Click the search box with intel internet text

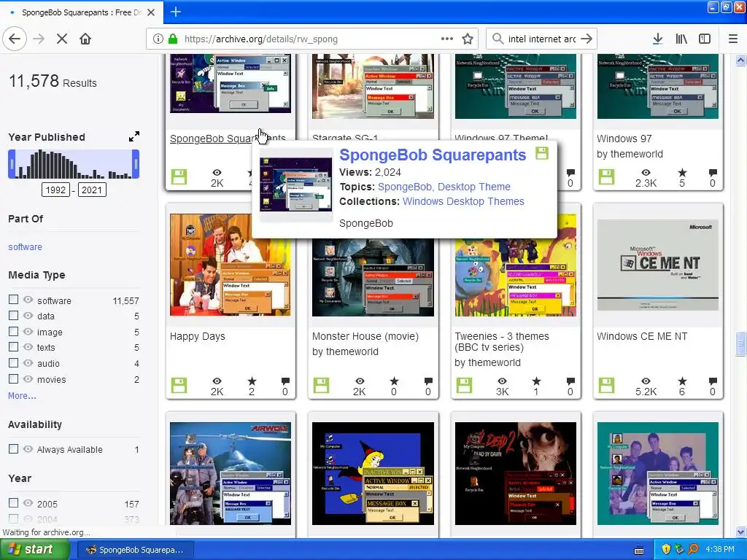click(542, 39)
